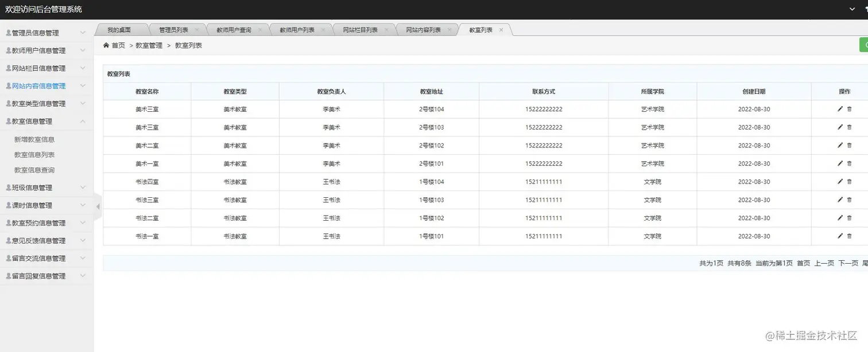Click the trash icon for 美术二室
Image resolution: width=868 pixels, height=352 pixels.
[x=850, y=146]
